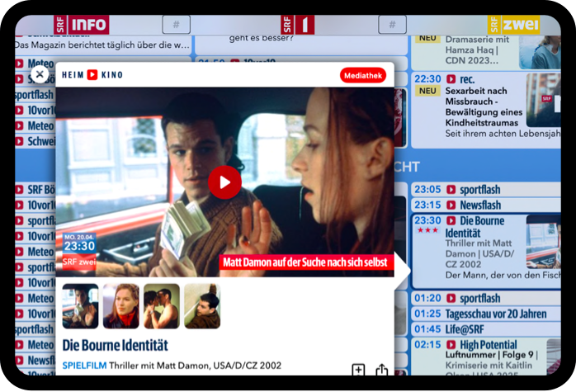
Task: Click the hash button next to SRF info
Action: pyautogui.click(x=176, y=25)
